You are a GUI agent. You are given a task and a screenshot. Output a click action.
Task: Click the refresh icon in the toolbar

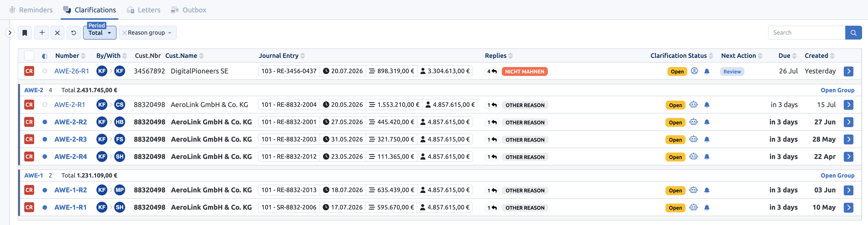[x=73, y=33]
